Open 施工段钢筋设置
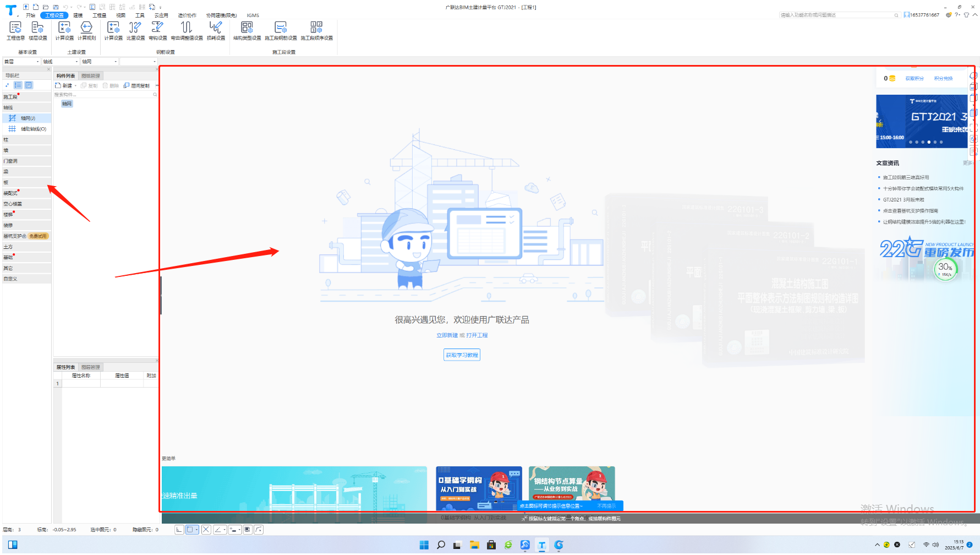 [281, 31]
